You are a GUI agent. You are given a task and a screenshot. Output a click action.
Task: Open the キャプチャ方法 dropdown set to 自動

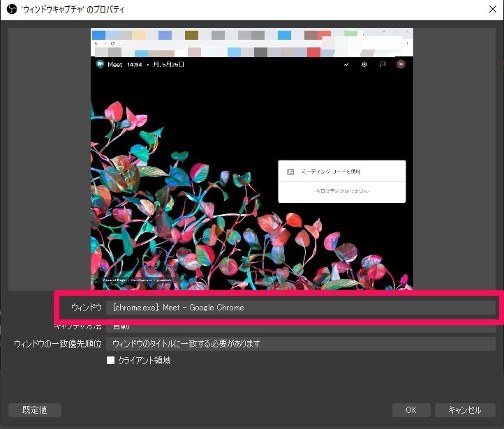(301, 328)
